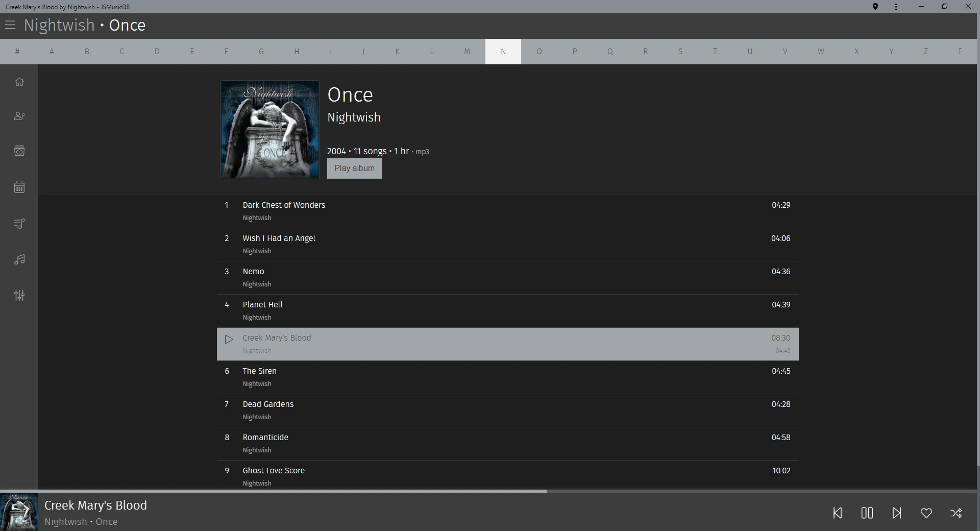Click the Nightwish artist name under album title
Viewport: 980px width, 531px height.
pyautogui.click(x=354, y=117)
